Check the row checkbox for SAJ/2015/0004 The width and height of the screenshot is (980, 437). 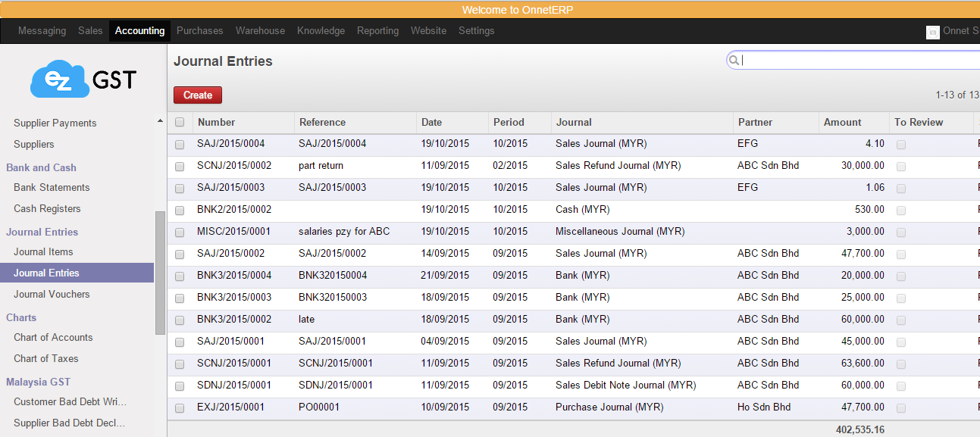pos(180,143)
